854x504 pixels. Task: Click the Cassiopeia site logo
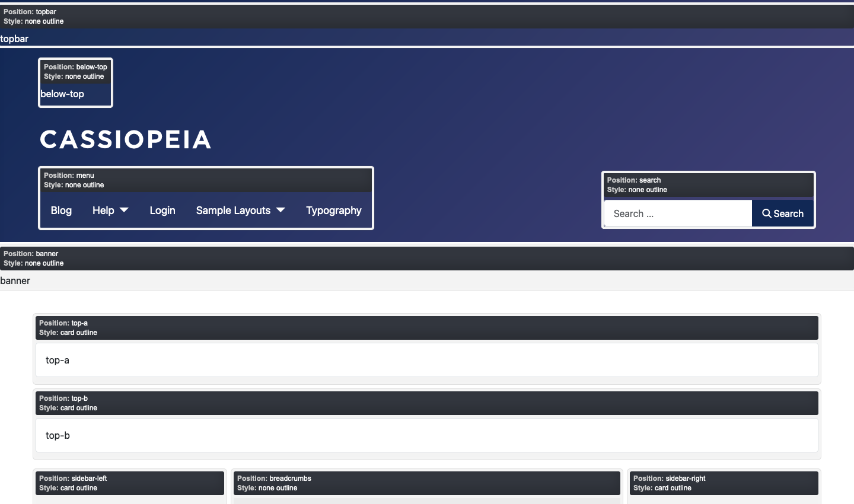click(x=126, y=140)
